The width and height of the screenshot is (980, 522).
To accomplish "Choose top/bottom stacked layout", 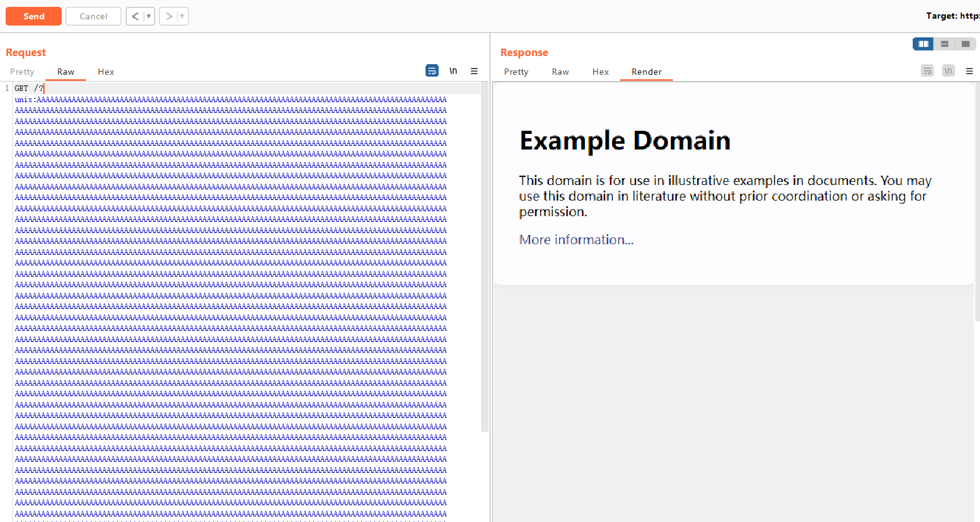I will 944,44.
